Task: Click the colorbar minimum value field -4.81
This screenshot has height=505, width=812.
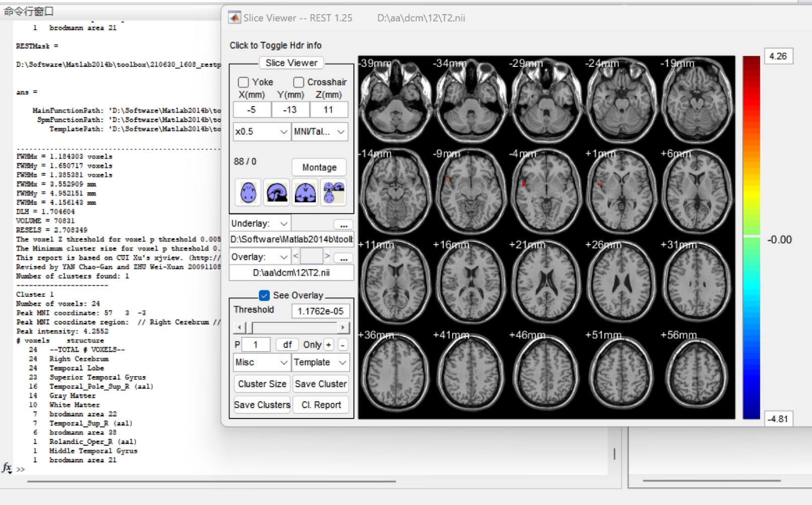Action: pyautogui.click(x=779, y=418)
